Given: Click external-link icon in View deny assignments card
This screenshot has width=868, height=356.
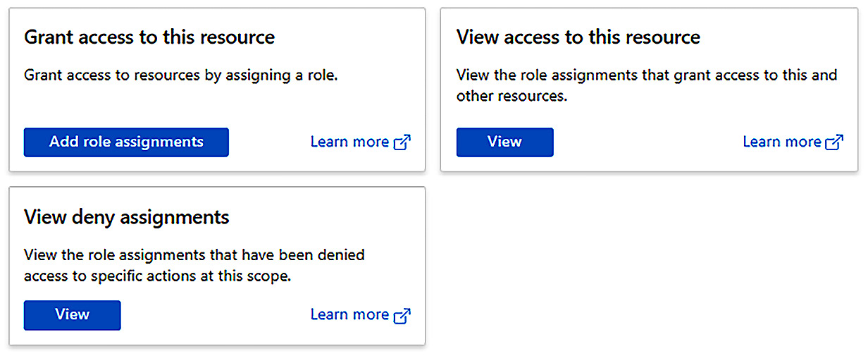Looking at the screenshot, I should (x=402, y=315).
